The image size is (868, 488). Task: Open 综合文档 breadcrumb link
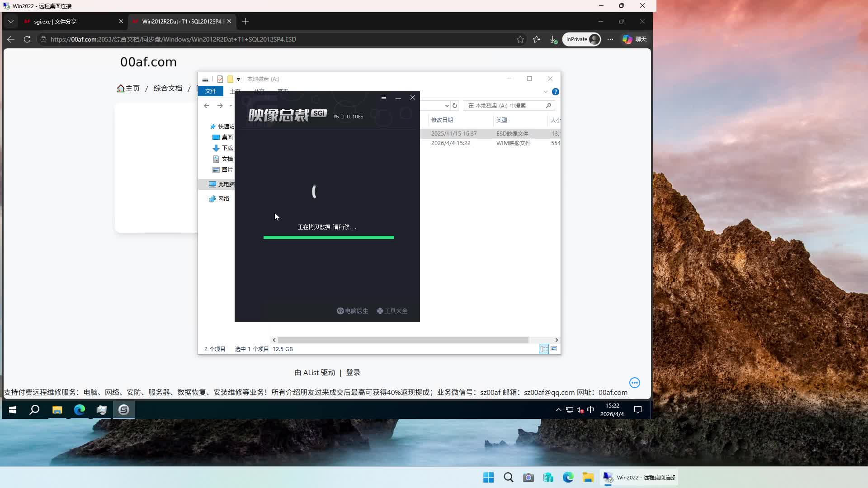(168, 88)
